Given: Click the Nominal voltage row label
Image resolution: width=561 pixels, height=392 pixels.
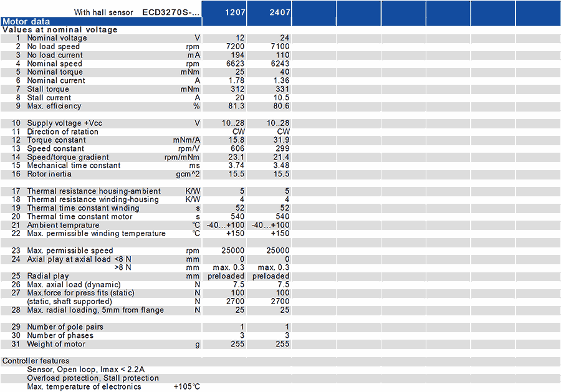Looking at the screenshot, I should tap(57, 38).
